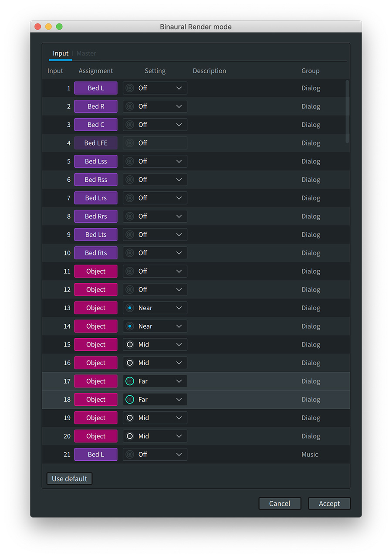Screen dimensions: 392x557
Task: Click the Object badge for input 11
Action: (95, 271)
